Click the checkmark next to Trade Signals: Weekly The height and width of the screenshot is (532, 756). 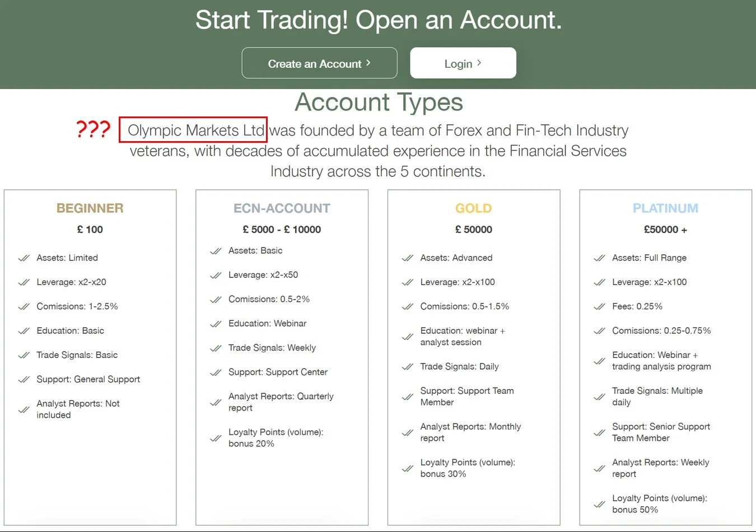pyautogui.click(x=216, y=348)
